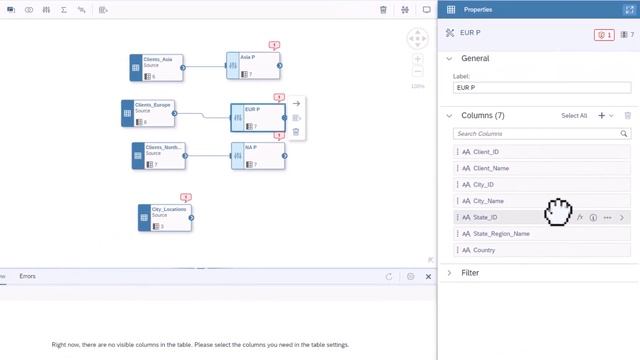Select the City_Locations source node

pyautogui.click(x=165, y=218)
